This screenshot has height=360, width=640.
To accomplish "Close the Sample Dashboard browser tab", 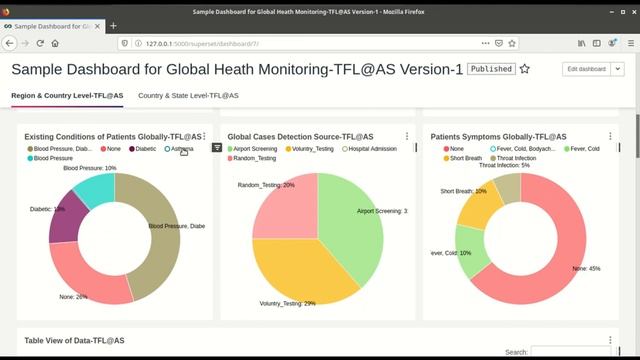I will (x=97, y=26).
